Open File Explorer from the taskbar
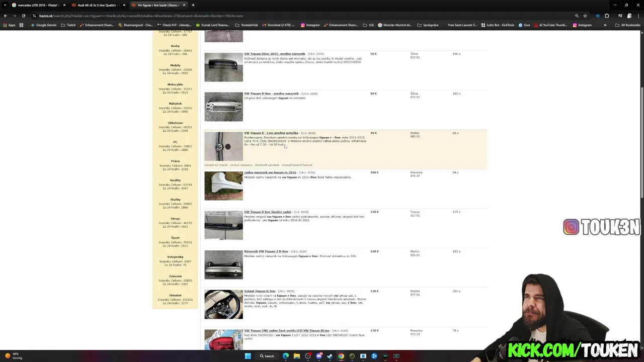 pyautogui.click(x=297, y=356)
